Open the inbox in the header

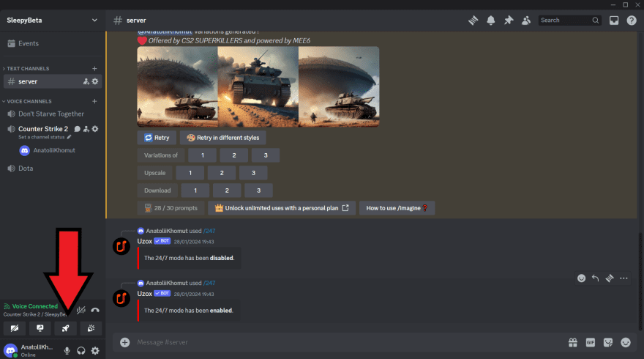[x=614, y=21]
